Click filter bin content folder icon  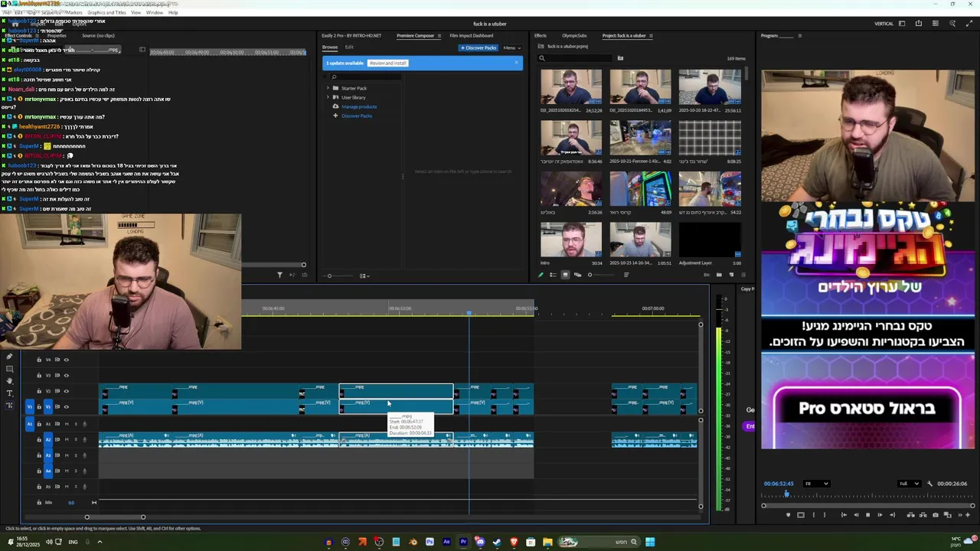coord(620,58)
